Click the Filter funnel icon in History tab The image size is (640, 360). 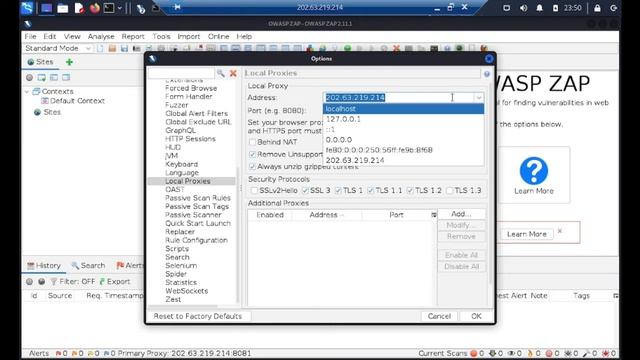[x=53, y=282]
